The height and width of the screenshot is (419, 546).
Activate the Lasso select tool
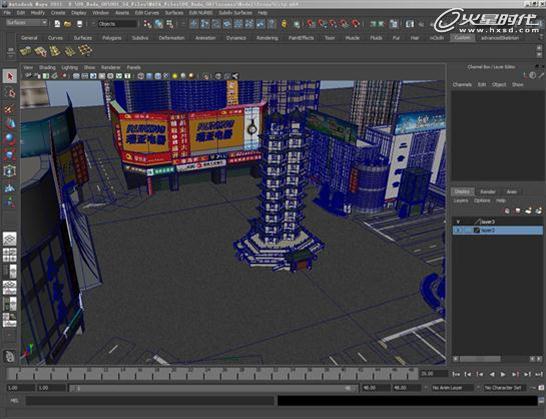point(10,93)
